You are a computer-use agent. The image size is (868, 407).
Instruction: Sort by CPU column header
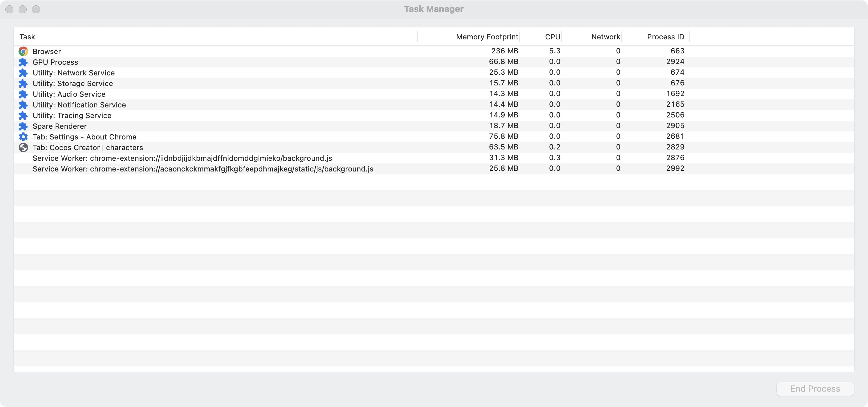(552, 37)
